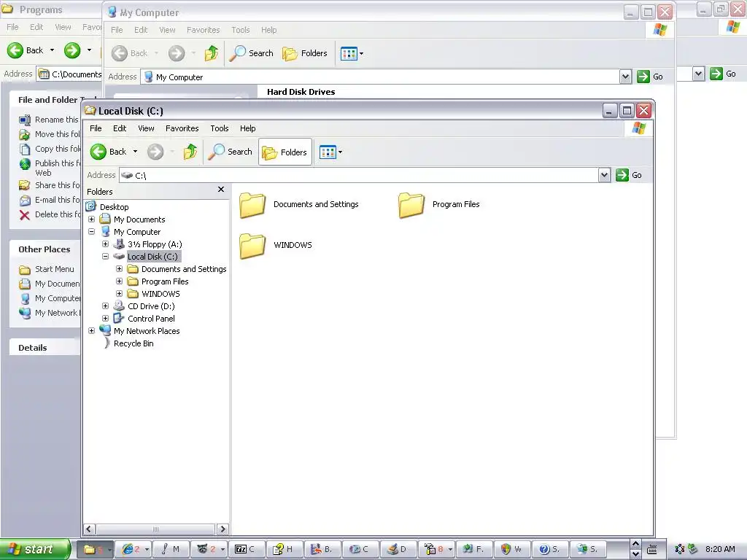Open Help menu in Local Disk window
Image resolution: width=747 pixels, height=560 pixels.
[248, 128]
